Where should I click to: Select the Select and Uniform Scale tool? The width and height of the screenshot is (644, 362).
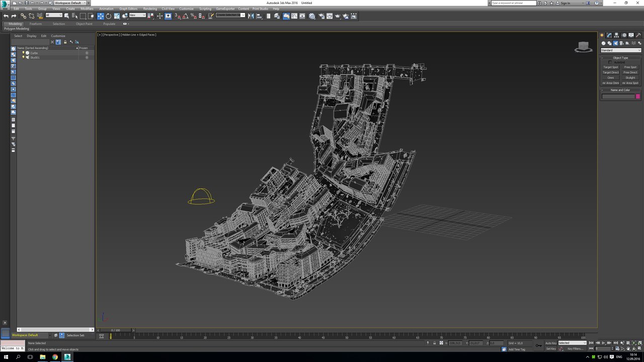(x=117, y=16)
